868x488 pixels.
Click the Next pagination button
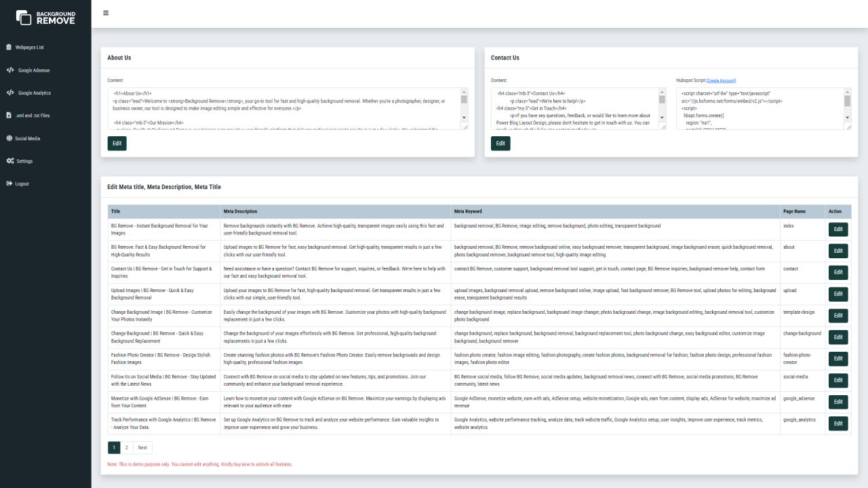142,447
